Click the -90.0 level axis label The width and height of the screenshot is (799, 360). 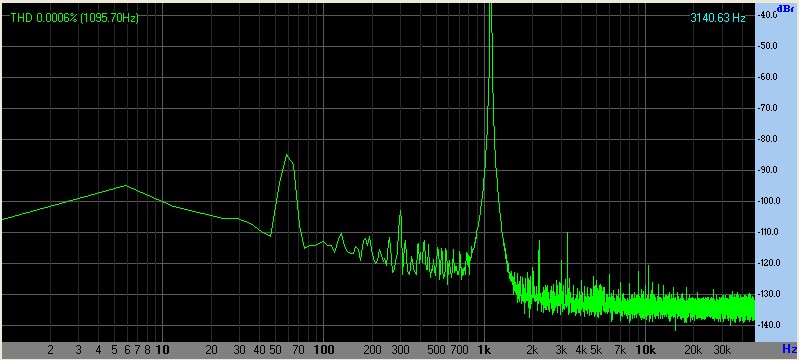click(766, 170)
